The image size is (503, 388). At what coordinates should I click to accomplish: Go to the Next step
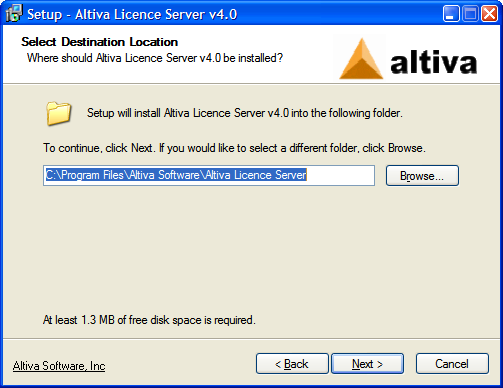tap(367, 364)
